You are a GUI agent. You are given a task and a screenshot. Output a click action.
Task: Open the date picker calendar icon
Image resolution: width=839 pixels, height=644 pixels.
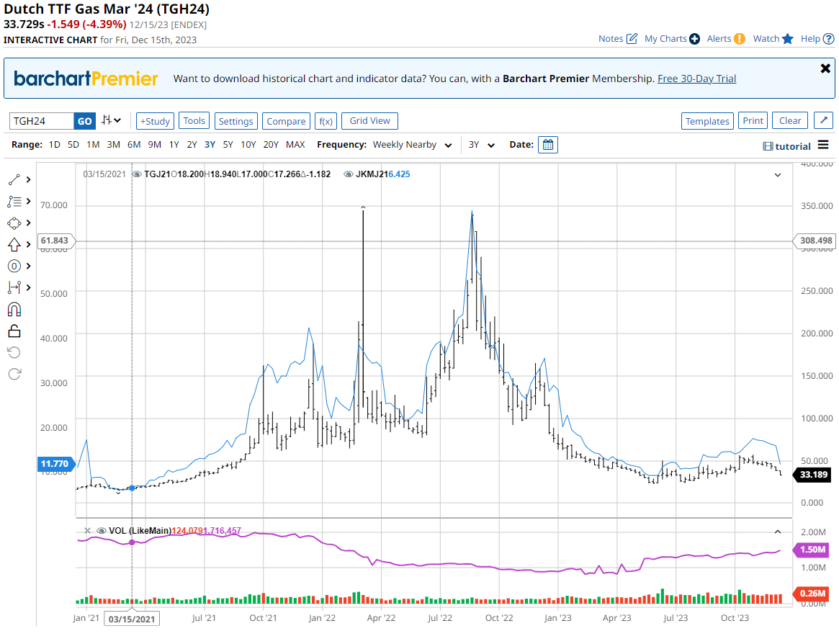click(x=548, y=145)
